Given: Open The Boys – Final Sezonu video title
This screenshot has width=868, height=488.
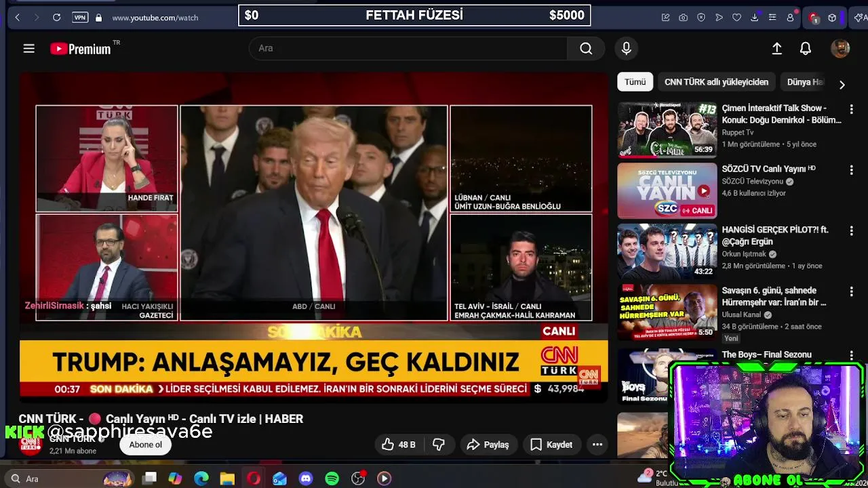Looking at the screenshot, I should [x=766, y=354].
